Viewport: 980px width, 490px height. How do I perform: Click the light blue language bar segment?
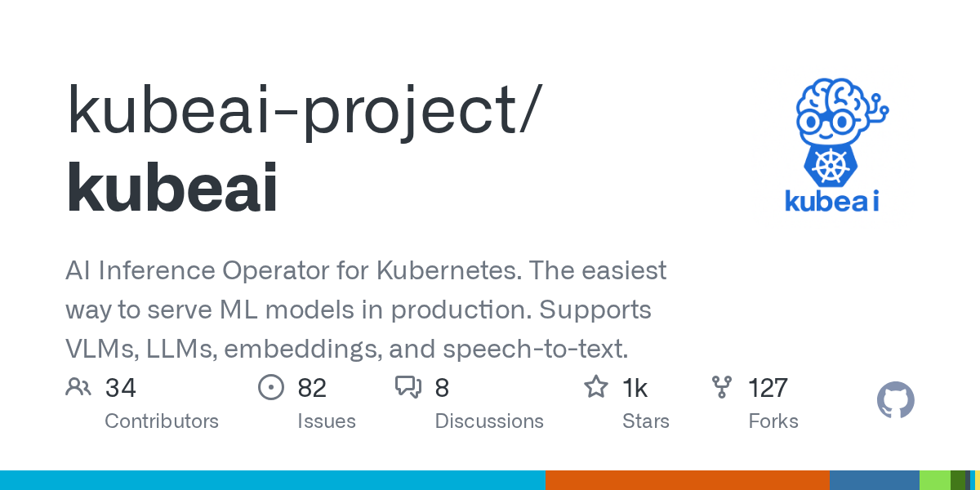click(272, 480)
